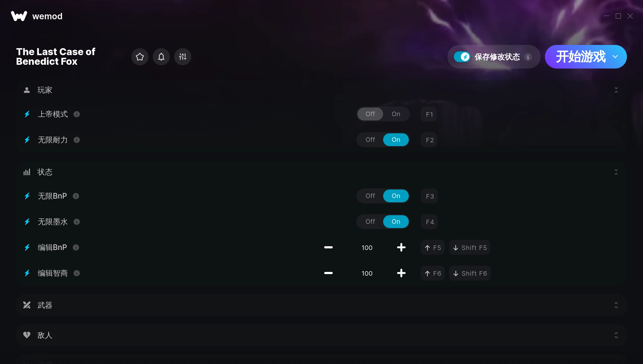Toggle the 保存修改状态 switch
Viewport: 643px width, 364px height.
(462, 57)
